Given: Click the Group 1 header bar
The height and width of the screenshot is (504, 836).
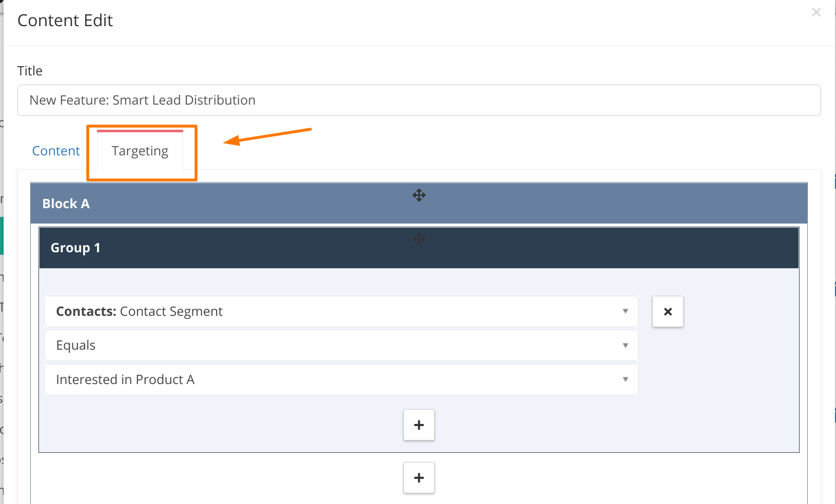Looking at the screenshot, I should (419, 248).
